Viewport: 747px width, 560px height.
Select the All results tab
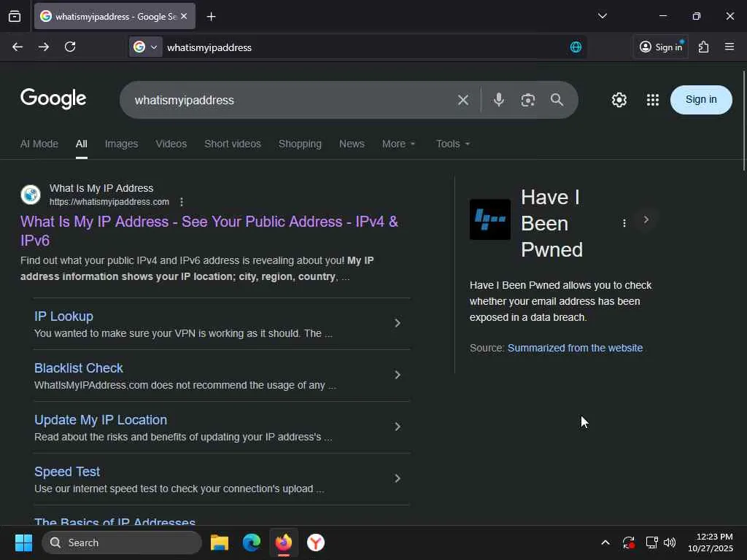(82, 144)
